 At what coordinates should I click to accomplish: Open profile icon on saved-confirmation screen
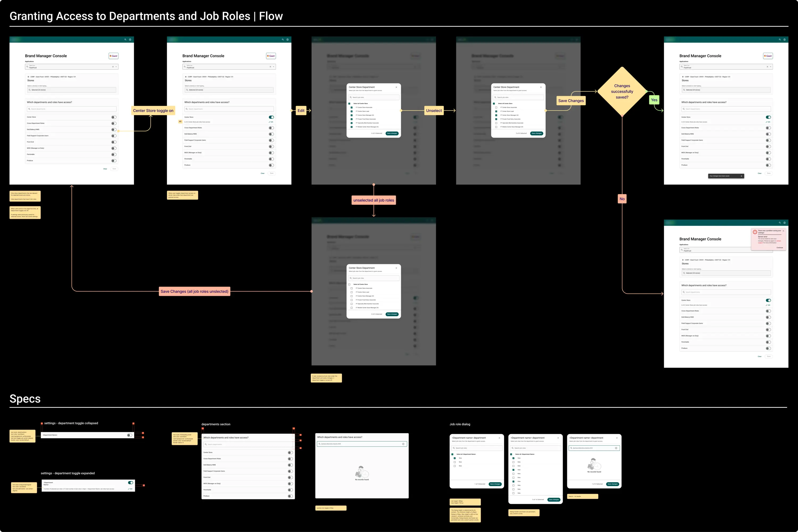[784, 40]
